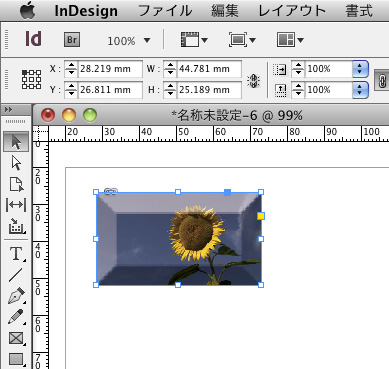Select the Rectangle tool
This screenshot has height=369, width=389.
[16, 359]
